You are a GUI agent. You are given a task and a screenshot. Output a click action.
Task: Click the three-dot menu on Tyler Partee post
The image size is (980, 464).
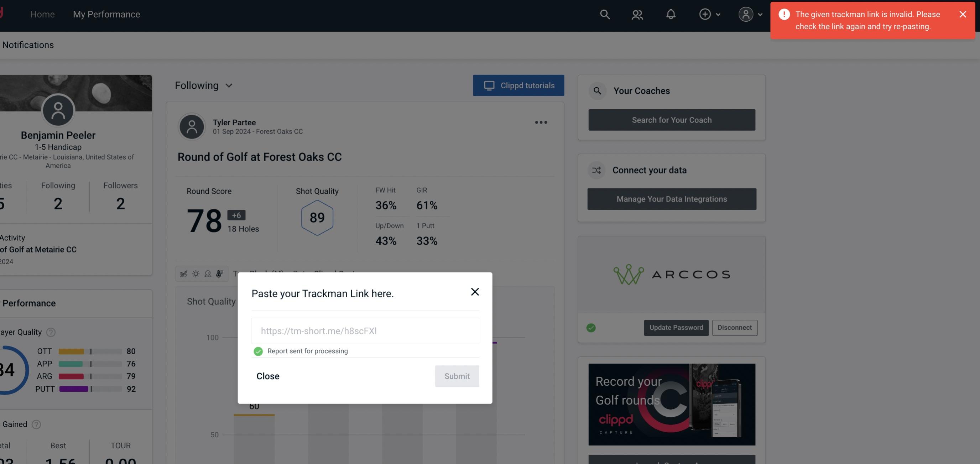pos(541,122)
